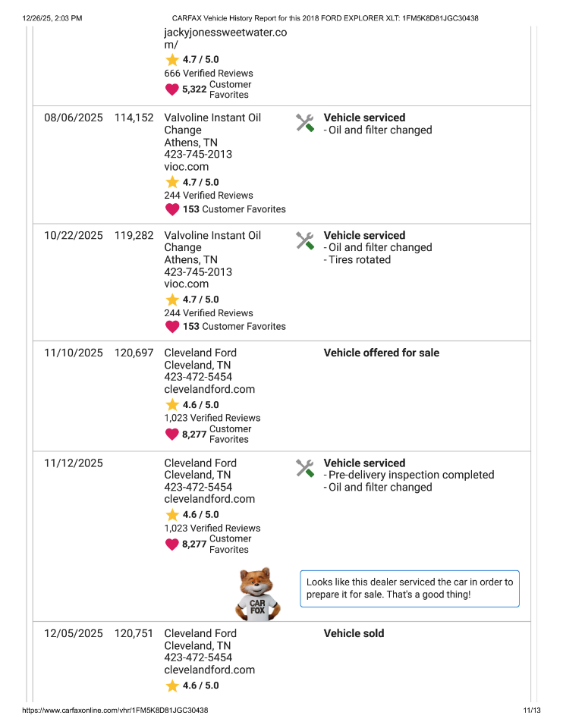Click 666 Verified Reviews text
Image resolution: width=563 pixels, height=728 pixels.
[208, 74]
